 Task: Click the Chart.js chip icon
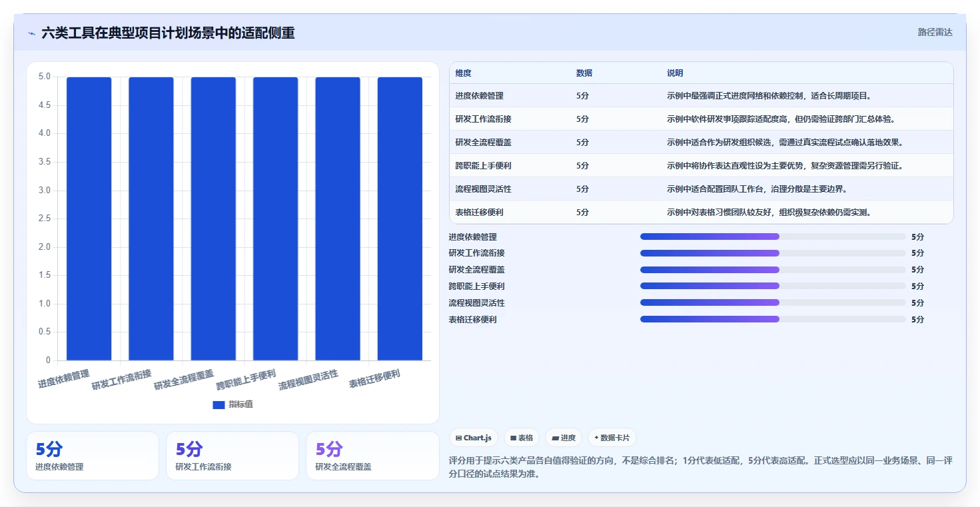(x=459, y=438)
